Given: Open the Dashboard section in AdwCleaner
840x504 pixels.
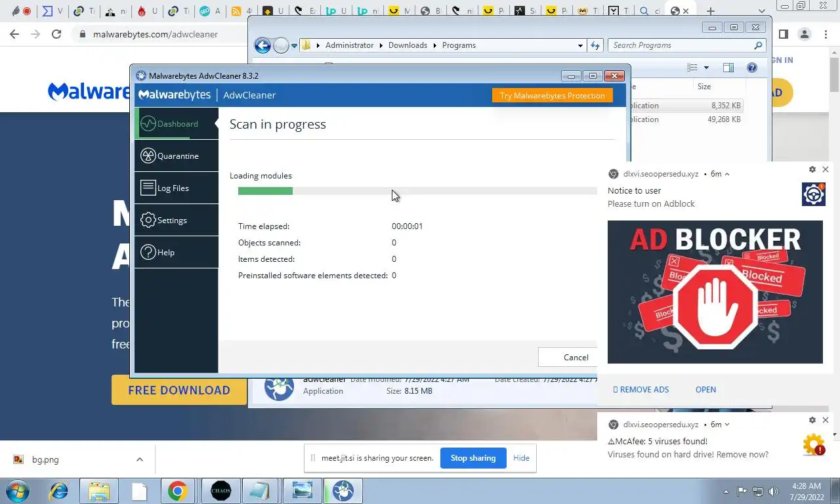Looking at the screenshot, I should click(177, 123).
